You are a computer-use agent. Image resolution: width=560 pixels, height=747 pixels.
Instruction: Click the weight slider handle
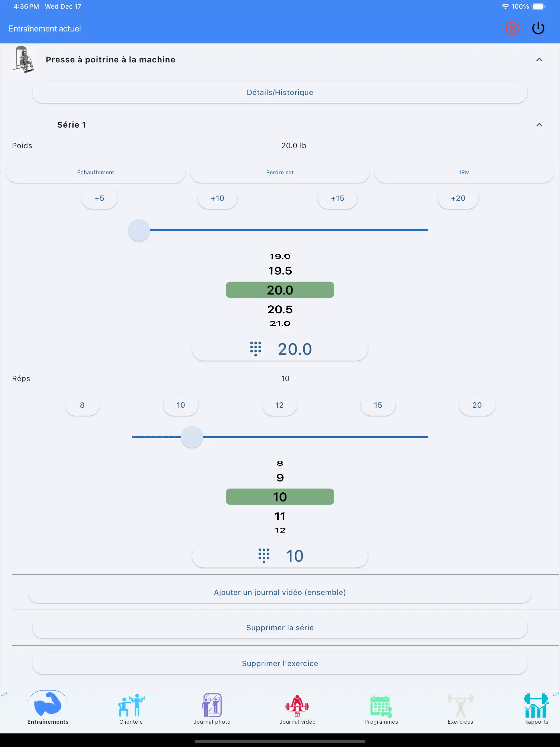coord(139,230)
